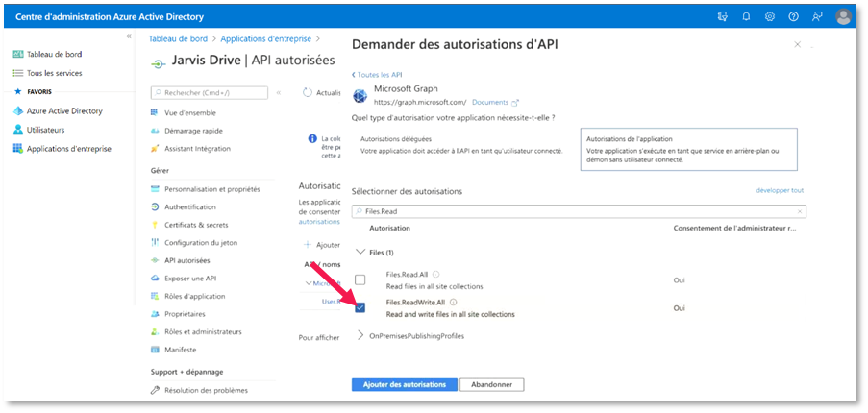This screenshot has height=413, width=868.
Task: Open the directory and subscription filter icon
Action: click(723, 16)
